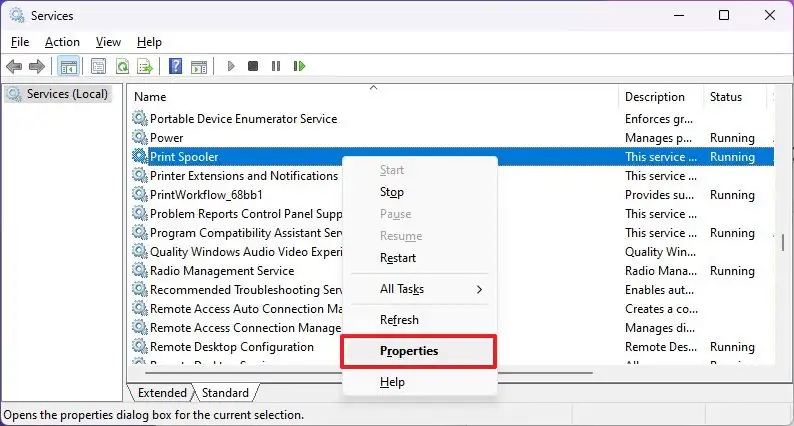Click the Restart Service toolbar icon
Screen dimensions: 794x426
299,66
